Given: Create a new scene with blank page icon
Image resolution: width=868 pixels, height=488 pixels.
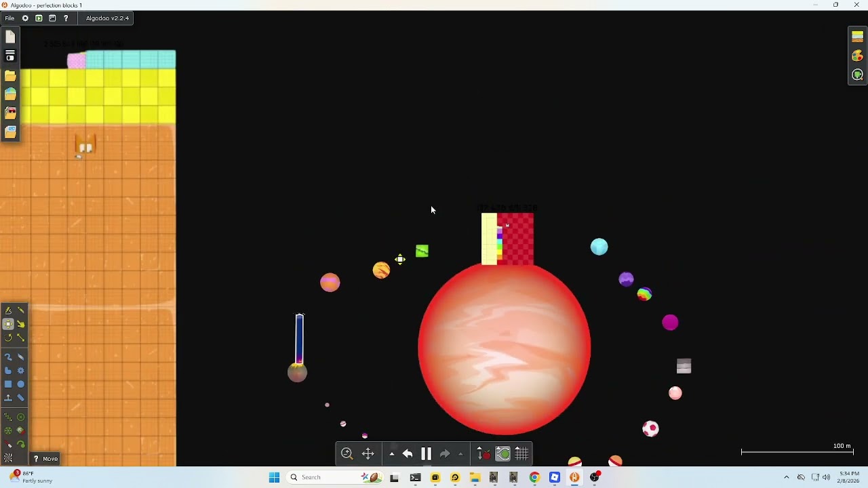Looking at the screenshot, I should click(x=10, y=38).
